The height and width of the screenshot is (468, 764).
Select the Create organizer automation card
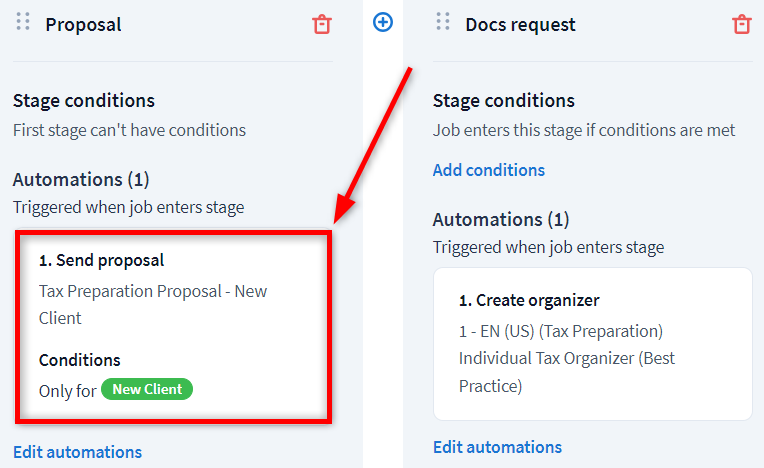click(592, 343)
